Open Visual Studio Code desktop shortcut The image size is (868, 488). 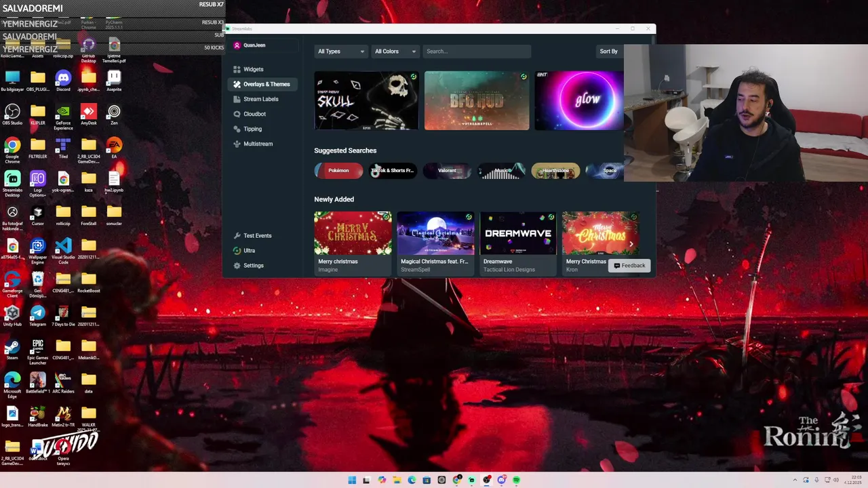point(63,251)
